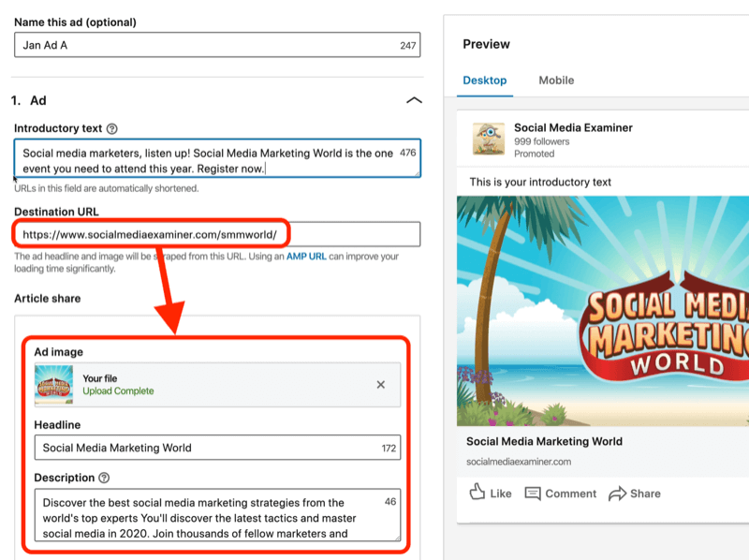Click socialmediaexaminer.com in preview
The width and height of the screenshot is (749, 560).
point(519,462)
